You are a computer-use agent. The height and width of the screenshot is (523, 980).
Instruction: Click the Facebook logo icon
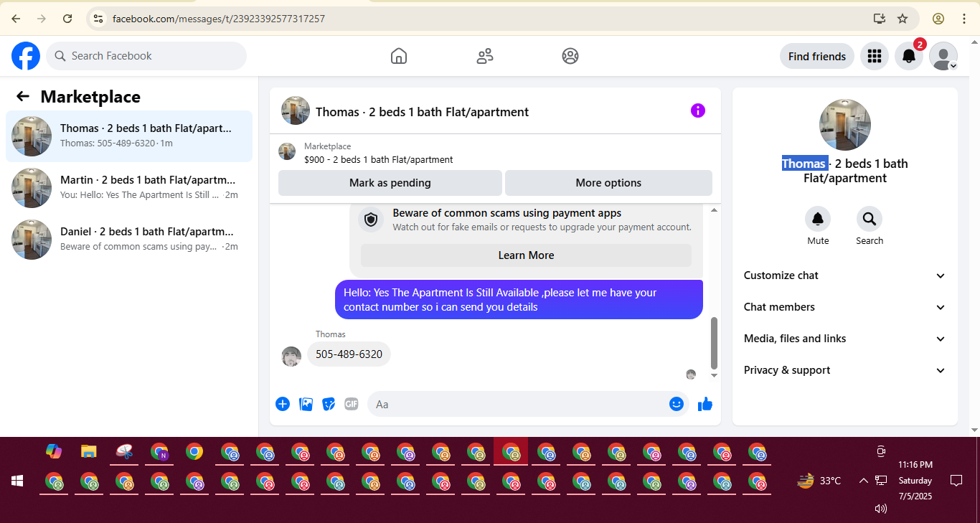coord(26,56)
